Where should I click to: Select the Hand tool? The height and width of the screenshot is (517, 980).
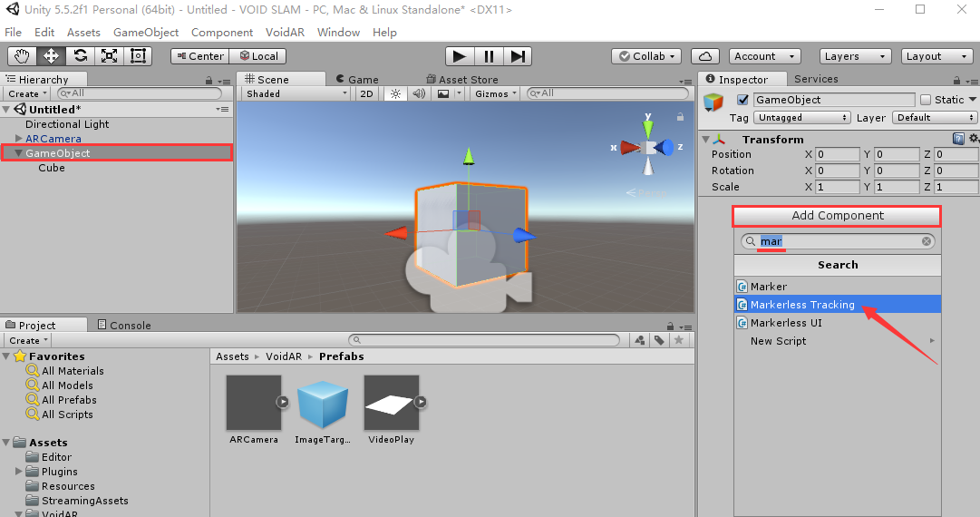[22, 56]
